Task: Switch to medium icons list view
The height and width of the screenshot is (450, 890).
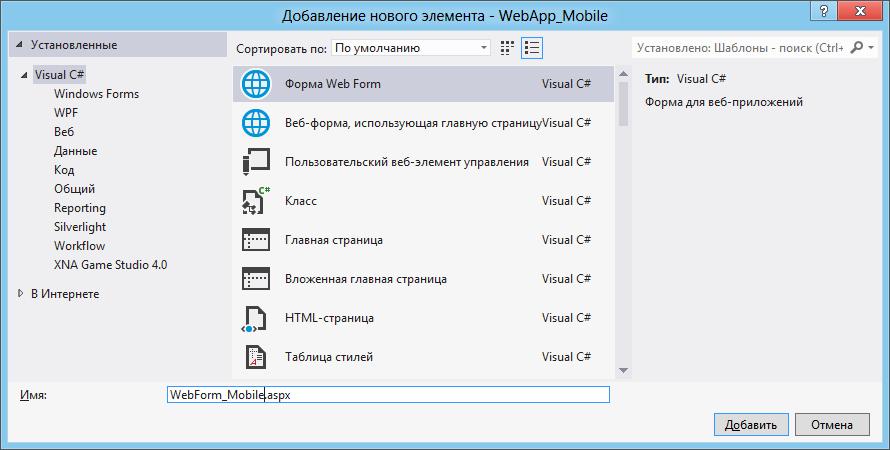Action: [532, 47]
